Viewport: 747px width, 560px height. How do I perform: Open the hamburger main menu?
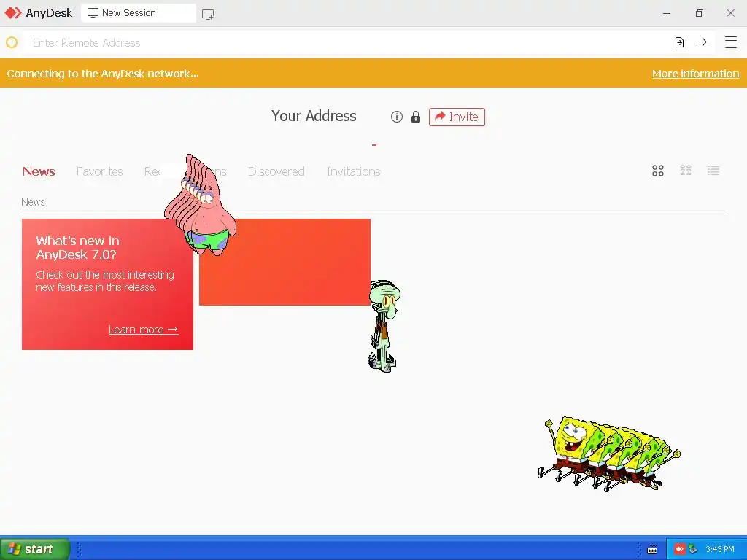[731, 42]
